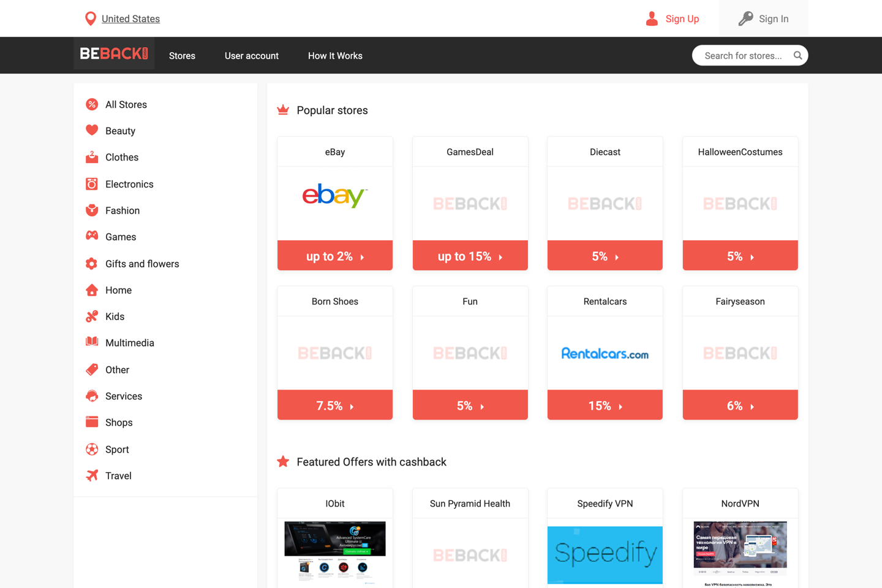Click Diecast's 5% cashback button
Screen dimensions: 882x588
pos(605,255)
